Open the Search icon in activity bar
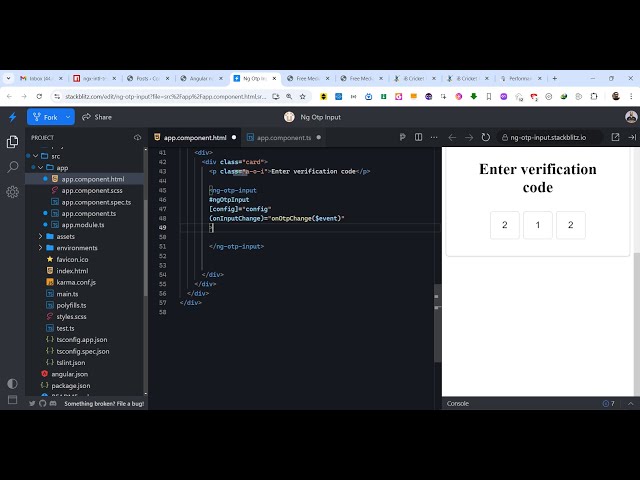 click(x=12, y=167)
